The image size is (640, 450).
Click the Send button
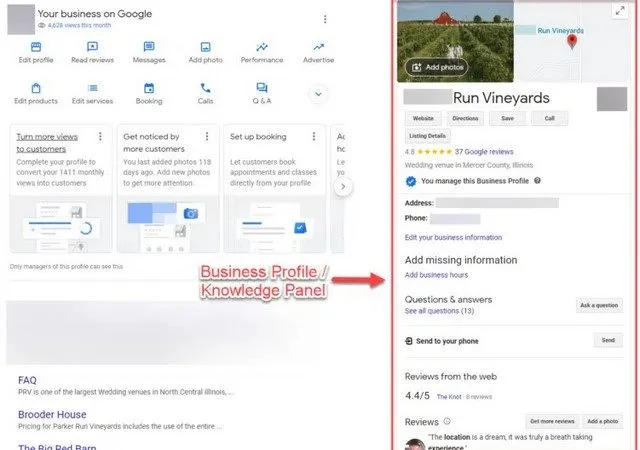(608, 340)
